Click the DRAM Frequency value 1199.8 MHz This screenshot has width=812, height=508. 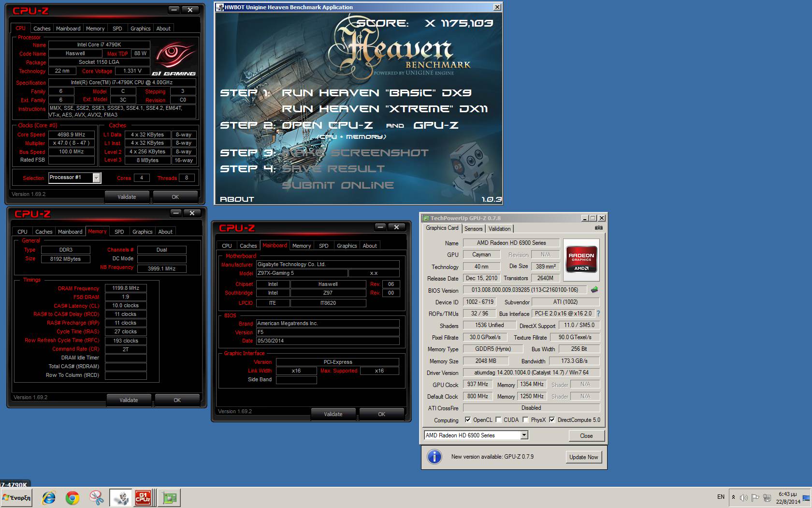(126, 288)
